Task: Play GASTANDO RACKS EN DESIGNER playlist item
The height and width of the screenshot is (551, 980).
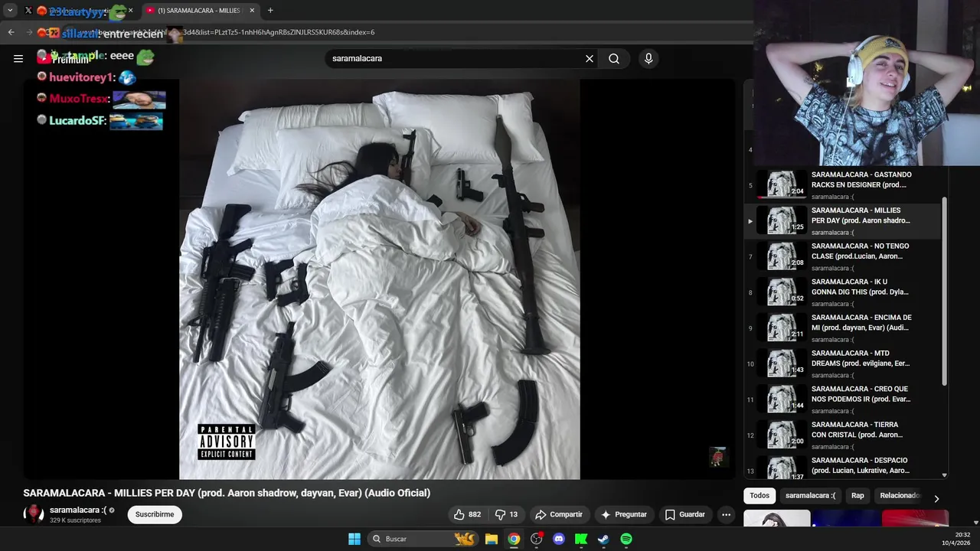Action: pos(842,184)
